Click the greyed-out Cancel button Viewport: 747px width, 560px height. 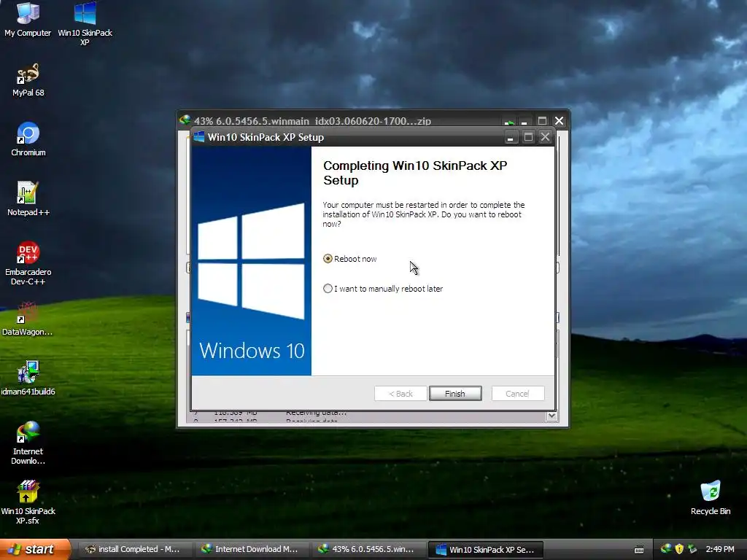[x=517, y=394]
